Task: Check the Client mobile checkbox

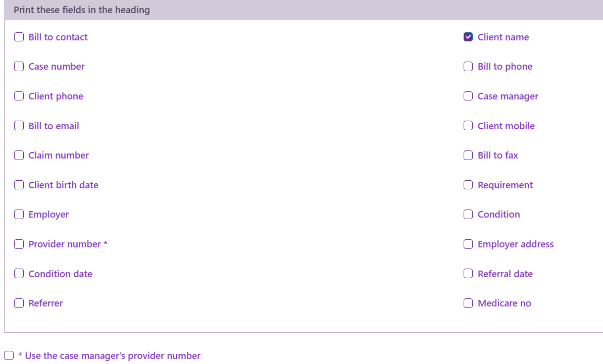Action: [468, 126]
